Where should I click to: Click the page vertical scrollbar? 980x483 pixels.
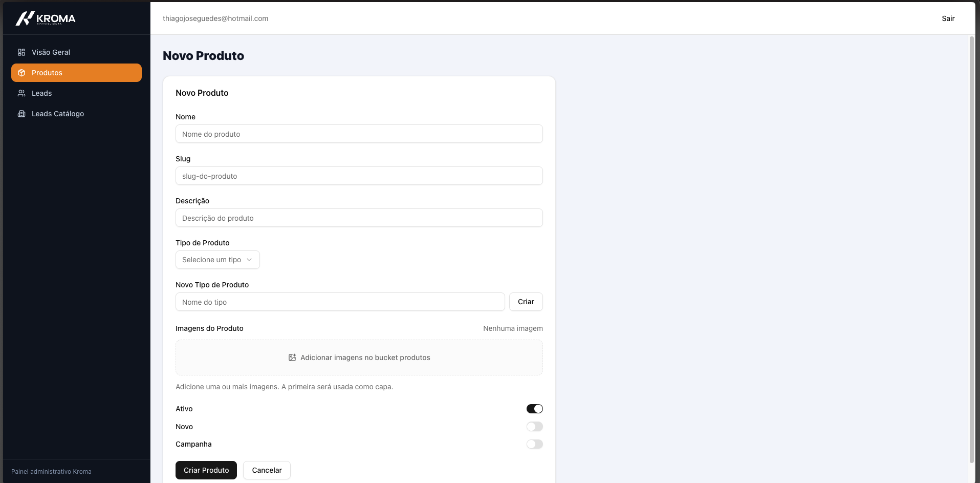[972, 249]
